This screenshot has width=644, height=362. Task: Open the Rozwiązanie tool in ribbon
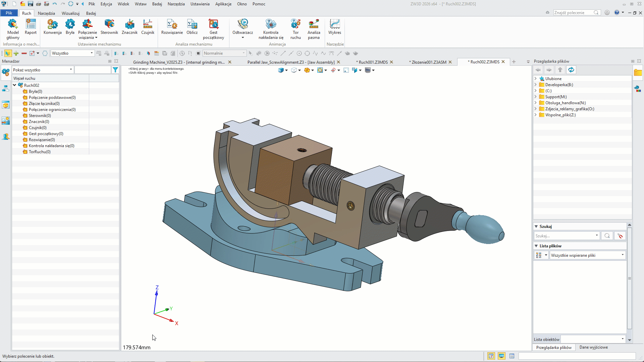(172, 27)
